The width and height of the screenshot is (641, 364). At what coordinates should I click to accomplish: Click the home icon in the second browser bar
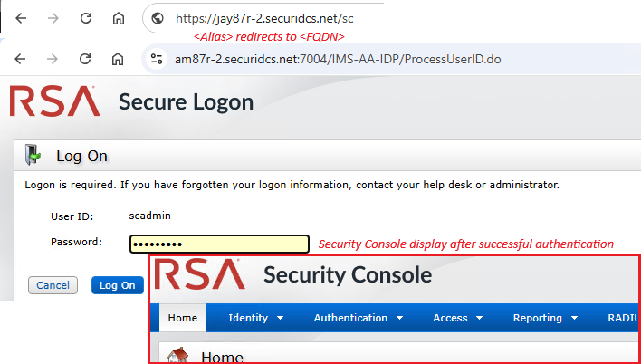click(118, 59)
